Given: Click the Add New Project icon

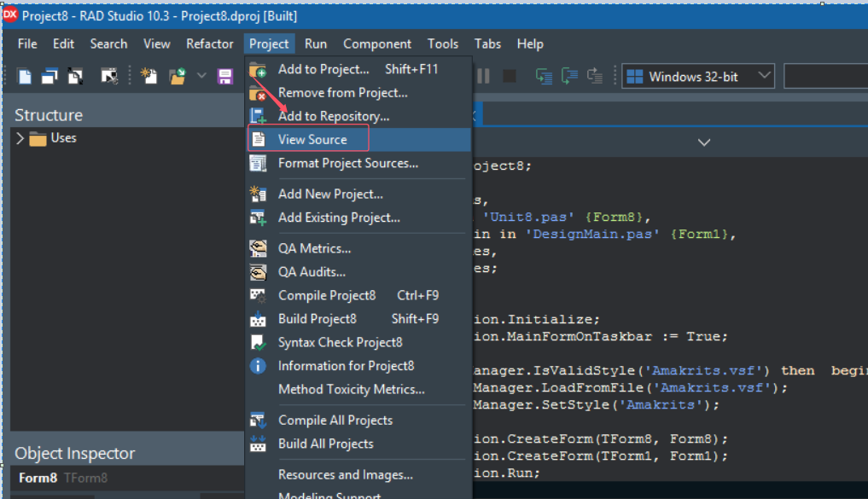Looking at the screenshot, I should (258, 194).
